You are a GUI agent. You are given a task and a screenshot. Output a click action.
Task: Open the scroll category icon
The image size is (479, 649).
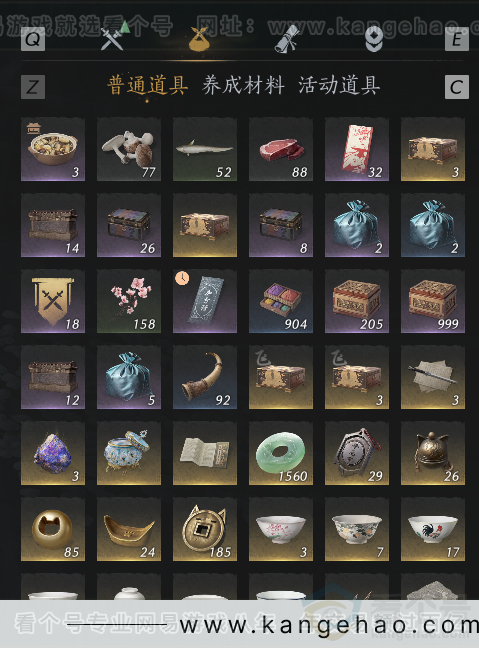[x=287, y=39]
